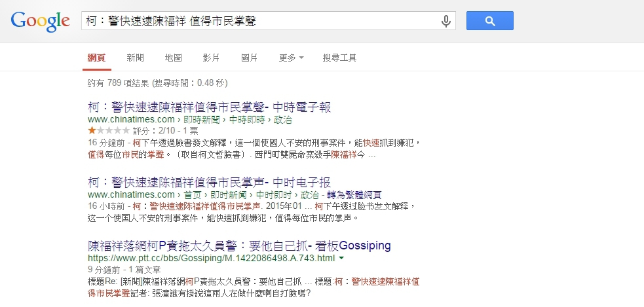Open first result 中時電子報 traditional headline
The image size is (644, 307).
(x=210, y=107)
